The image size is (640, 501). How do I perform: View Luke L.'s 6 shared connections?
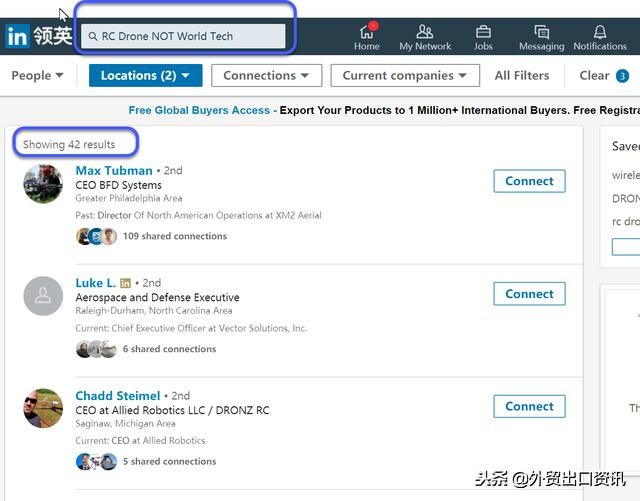(x=169, y=349)
